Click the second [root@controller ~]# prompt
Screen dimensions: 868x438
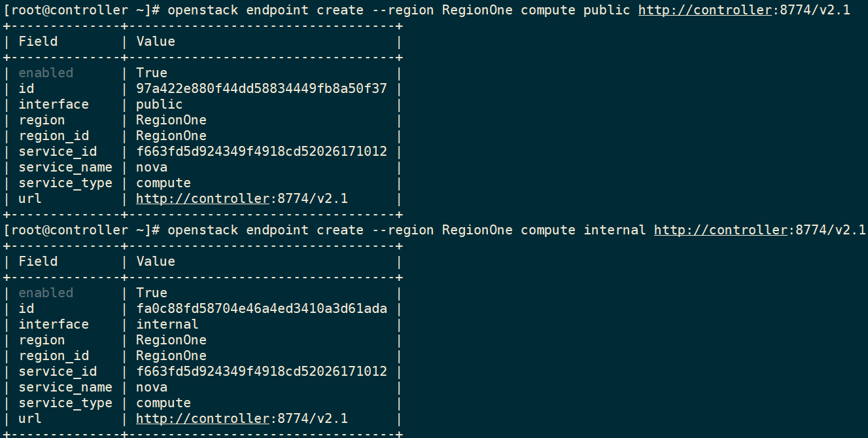point(82,230)
